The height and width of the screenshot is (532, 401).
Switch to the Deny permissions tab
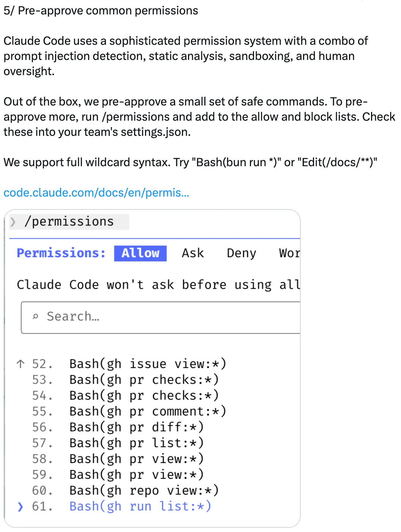point(241,253)
